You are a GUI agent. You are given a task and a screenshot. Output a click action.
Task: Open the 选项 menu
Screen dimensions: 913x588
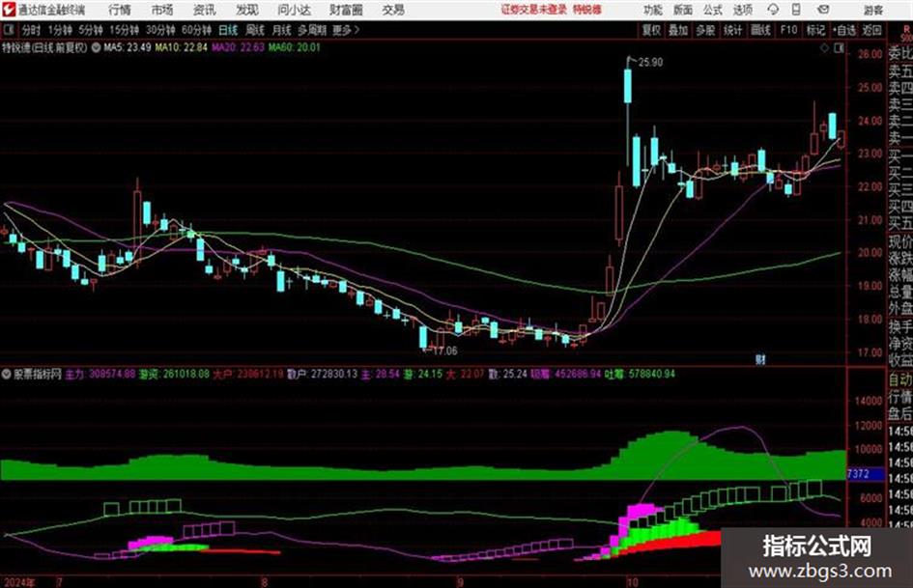(742, 10)
